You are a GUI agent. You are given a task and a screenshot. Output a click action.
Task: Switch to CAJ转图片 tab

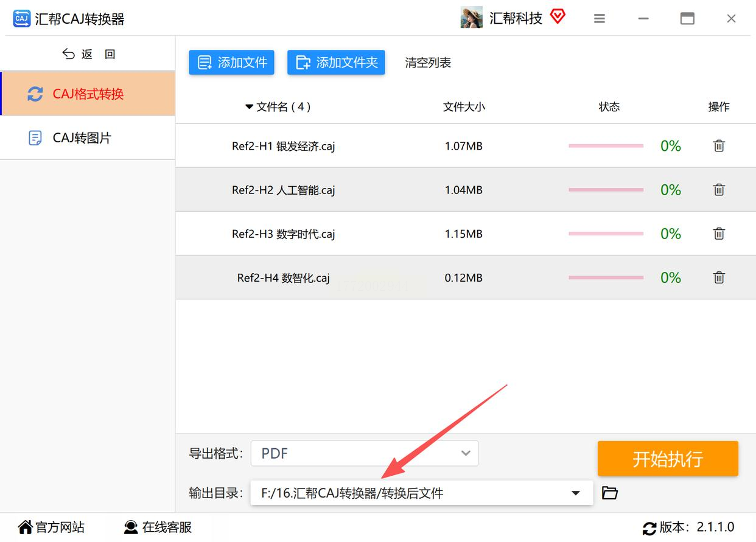(88, 138)
